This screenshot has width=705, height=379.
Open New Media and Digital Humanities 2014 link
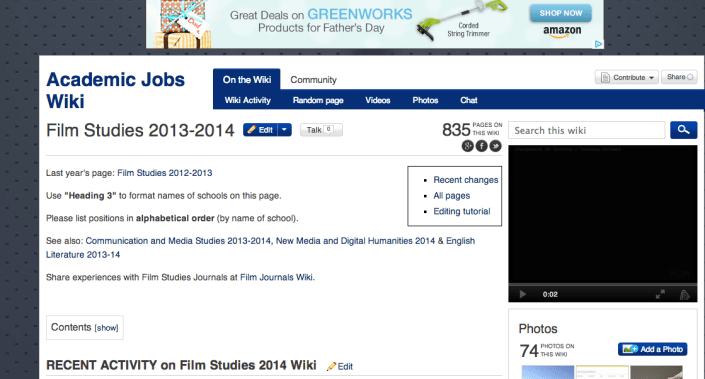coord(355,241)
